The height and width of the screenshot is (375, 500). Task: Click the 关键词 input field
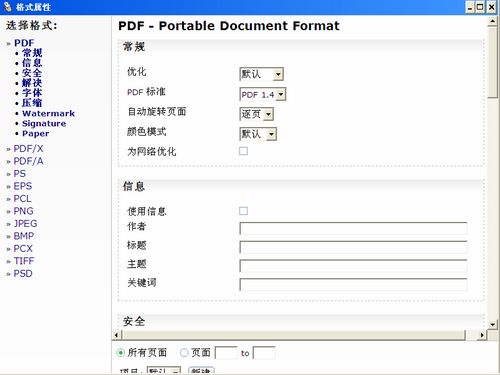click(x=353, y=284)
